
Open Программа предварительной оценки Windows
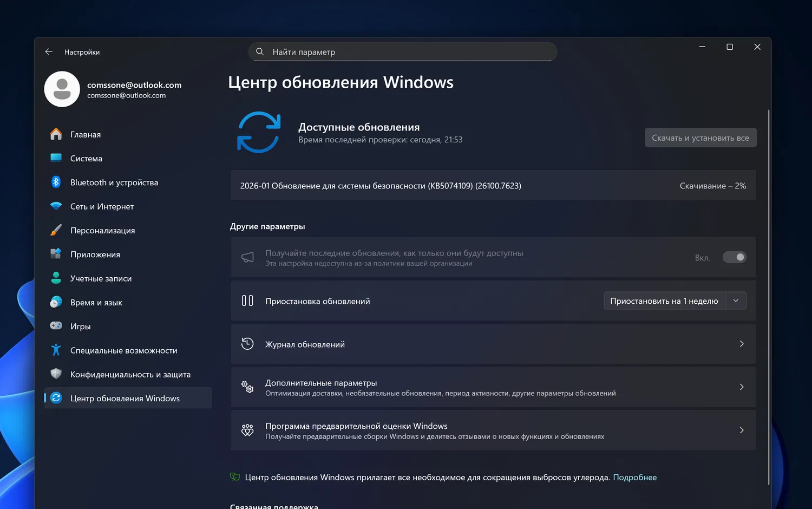[493, 430]
